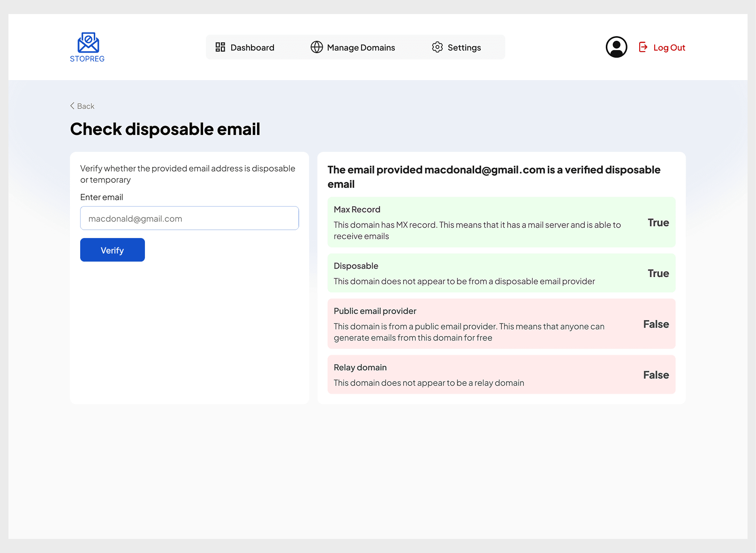
Task: Open the Dashboard menu label
Action: click(252, 48)
